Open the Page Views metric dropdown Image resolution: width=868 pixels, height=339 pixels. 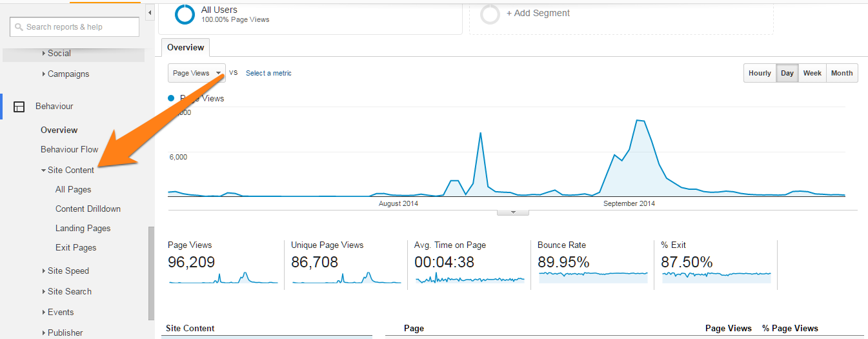(197, 73)
